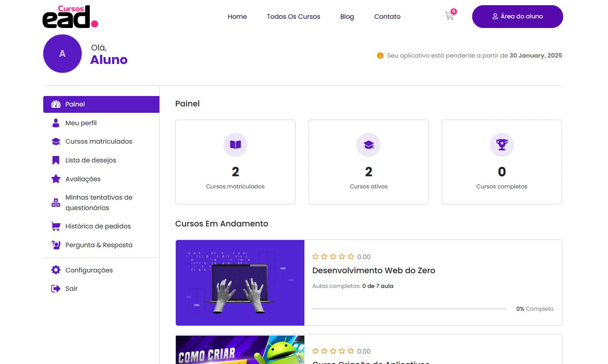The height and width of the screenshot is (364, 608).
Task: Click the gear icon beside Configurações
Action: coord(56,270)
